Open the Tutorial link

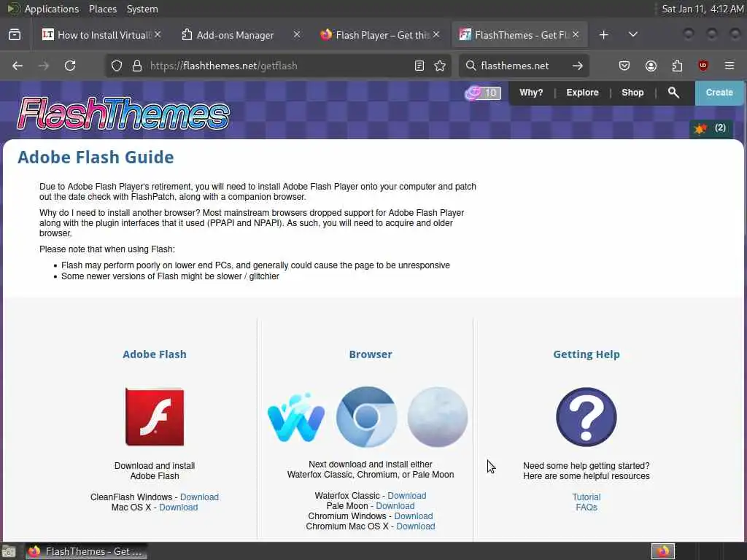[x=586, y=497]
